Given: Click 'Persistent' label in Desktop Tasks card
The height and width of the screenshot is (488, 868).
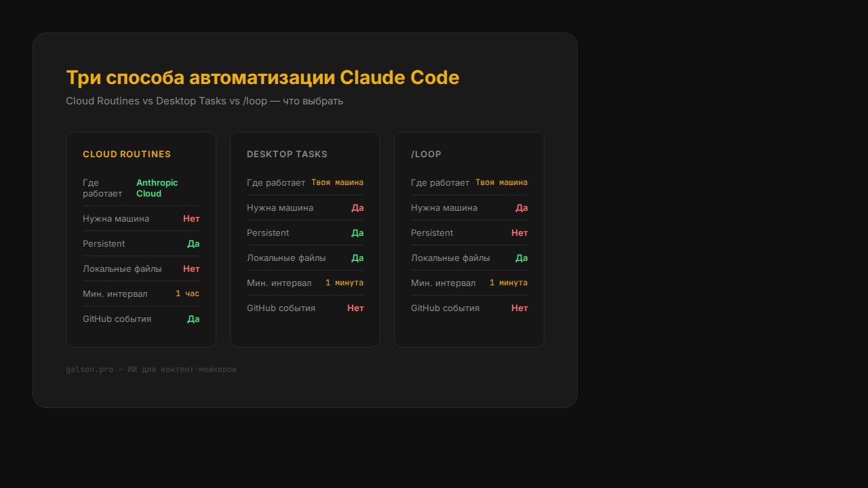Looking at the screenshot, I should click(268, 233).
